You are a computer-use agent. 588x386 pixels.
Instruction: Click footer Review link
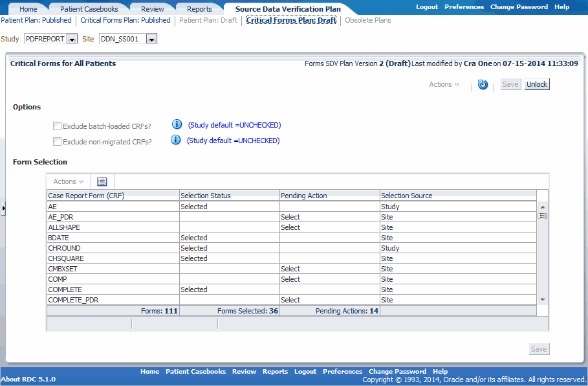point(244,371)
